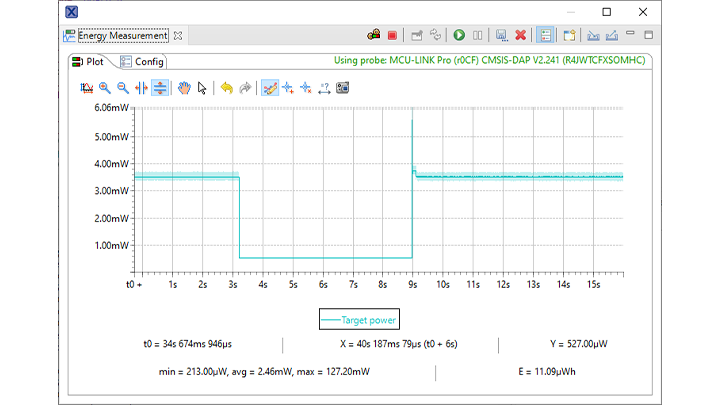Take a plot snapshot with the camera icon
Screen dimensions: 720x405
(x=342, y=88)
